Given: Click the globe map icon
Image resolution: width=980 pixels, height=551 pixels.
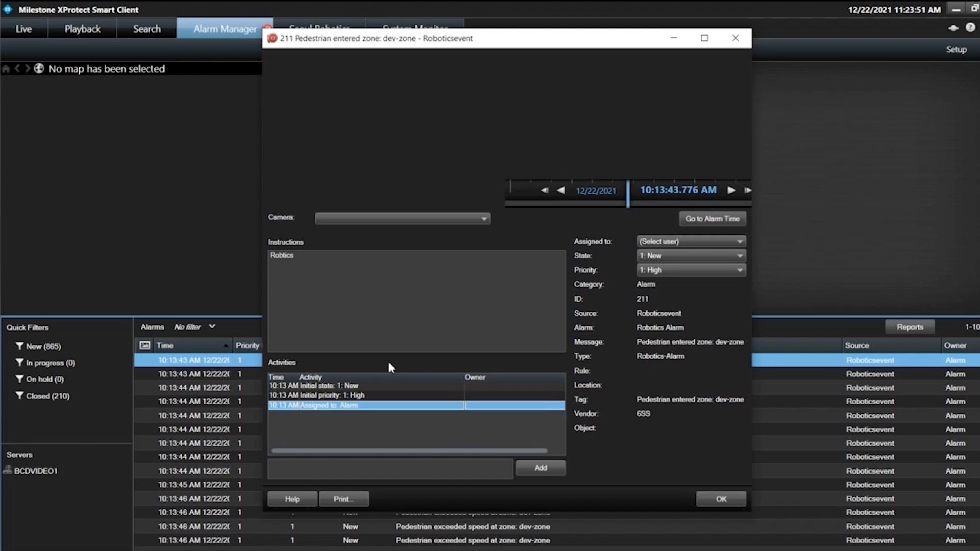Looking at the screenshot, I should coord(39,68).
